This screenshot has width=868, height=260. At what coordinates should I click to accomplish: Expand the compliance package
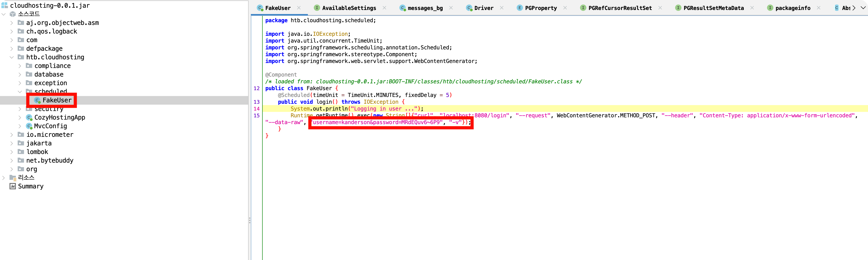point(19,66)
